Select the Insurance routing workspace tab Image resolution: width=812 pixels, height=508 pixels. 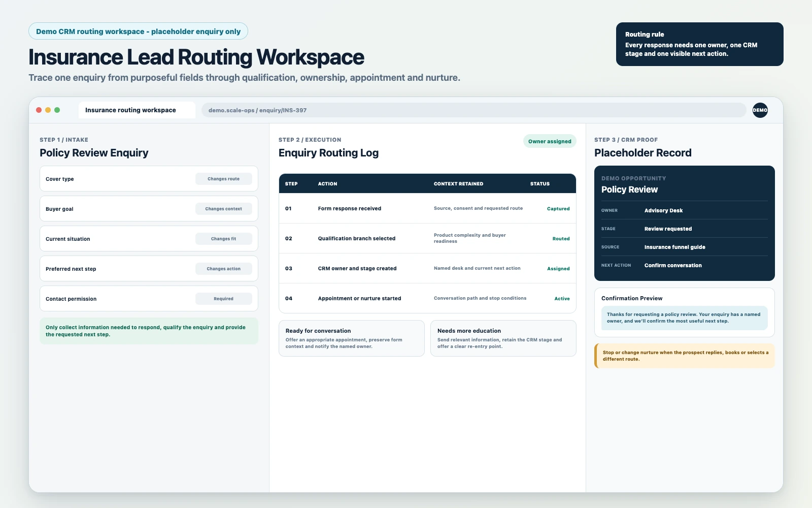[137, 110]
